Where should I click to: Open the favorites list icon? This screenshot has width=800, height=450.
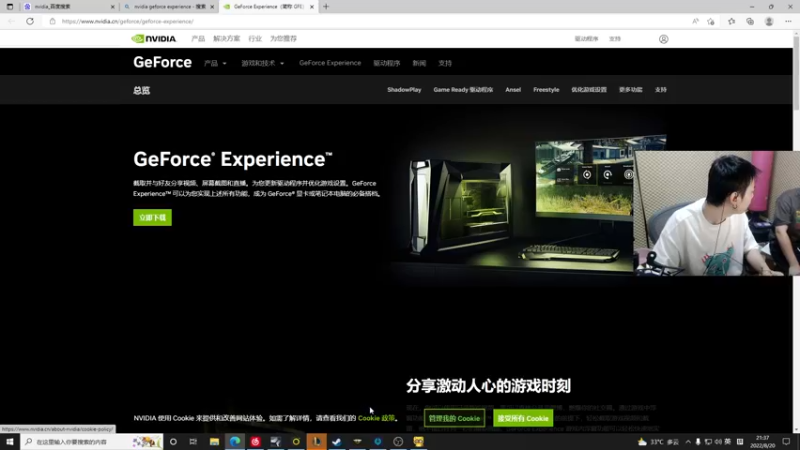732,21
